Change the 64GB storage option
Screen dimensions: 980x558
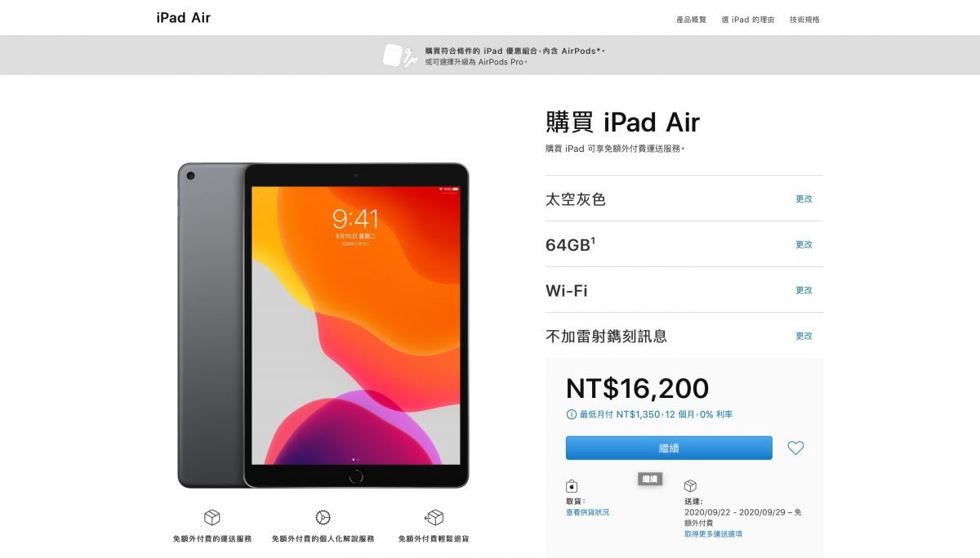coord(804,244)
